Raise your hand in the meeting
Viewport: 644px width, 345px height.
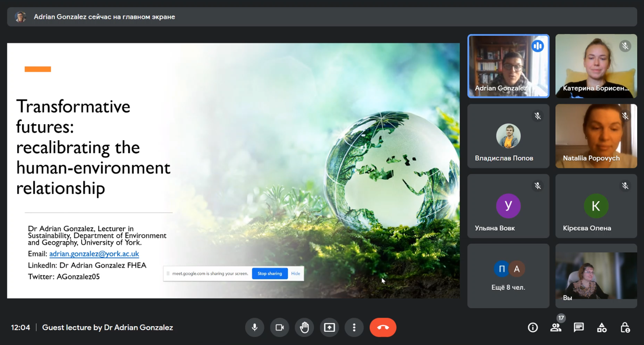pos(304,327)
